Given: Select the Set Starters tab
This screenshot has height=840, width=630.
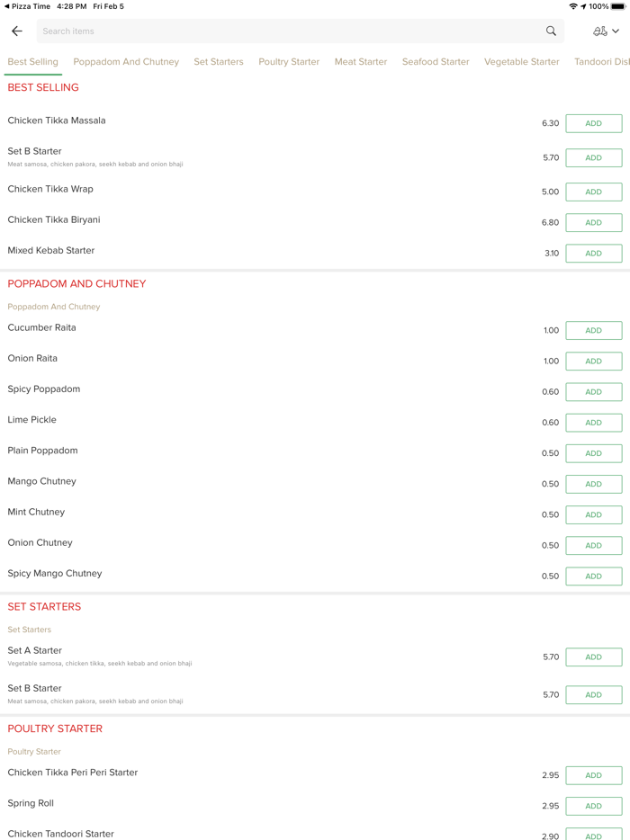Looking at the screenshot, I should click(x=219, y=62).
